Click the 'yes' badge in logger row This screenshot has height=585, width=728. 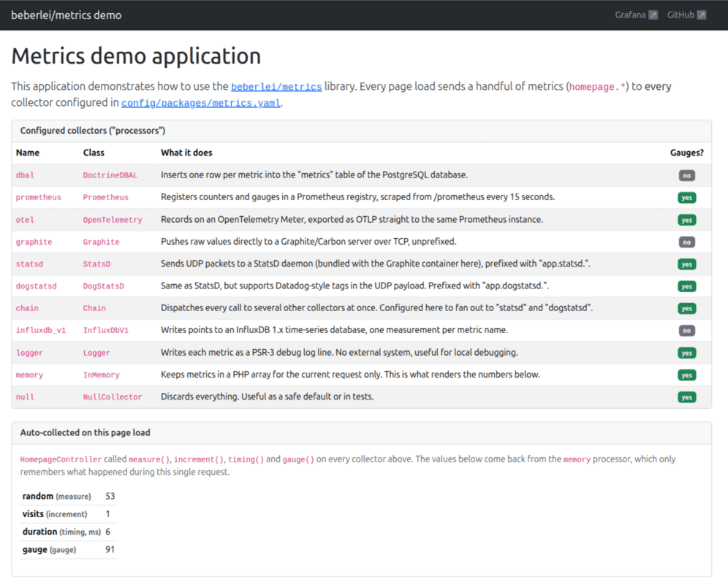686,353
